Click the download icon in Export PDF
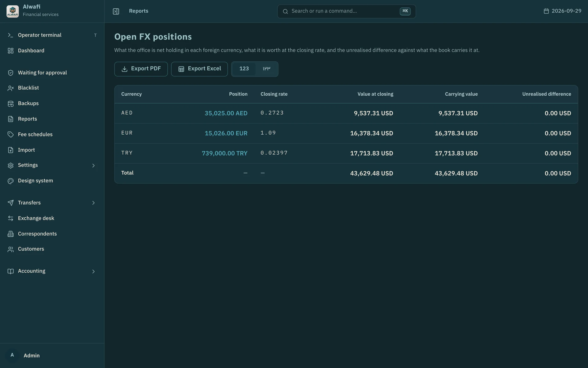The image size is (588, 368). click(124, 69)
